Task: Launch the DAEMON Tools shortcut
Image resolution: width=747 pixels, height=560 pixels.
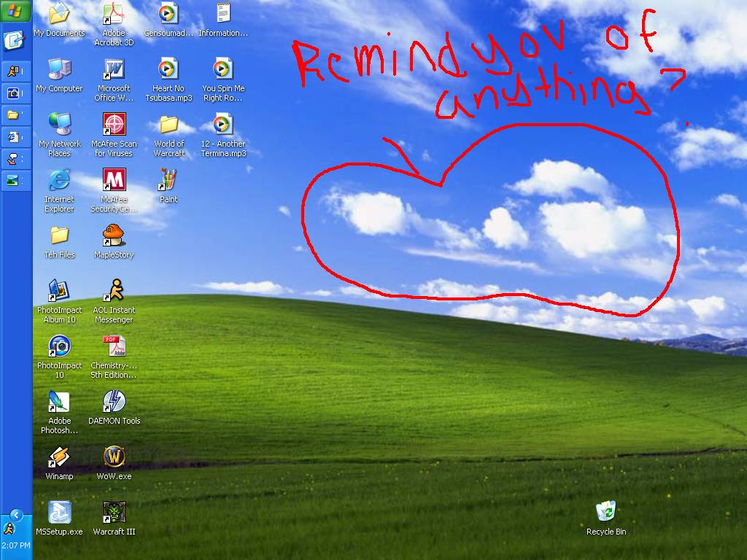Action: click(114, 402)
